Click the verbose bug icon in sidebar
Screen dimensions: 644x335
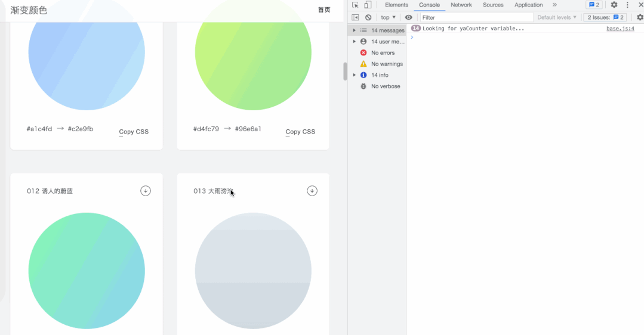click(363, 86)
